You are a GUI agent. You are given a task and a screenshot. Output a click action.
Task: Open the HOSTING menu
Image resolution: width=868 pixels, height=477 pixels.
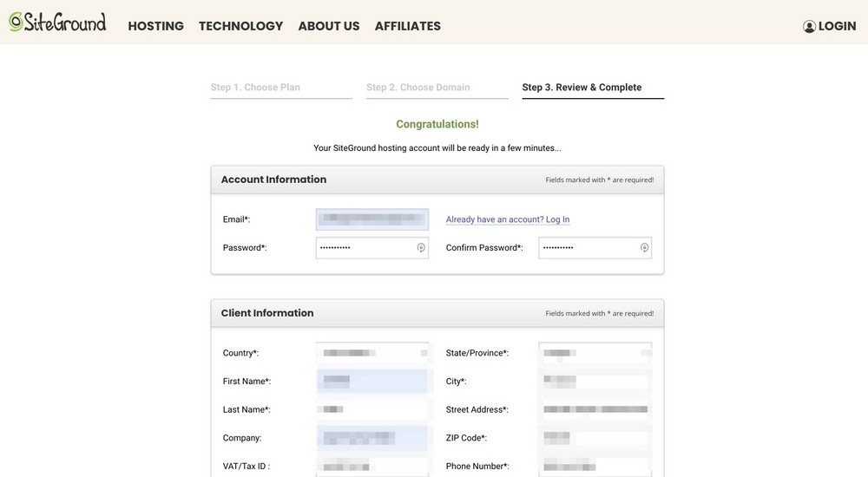tap(155, 26)
